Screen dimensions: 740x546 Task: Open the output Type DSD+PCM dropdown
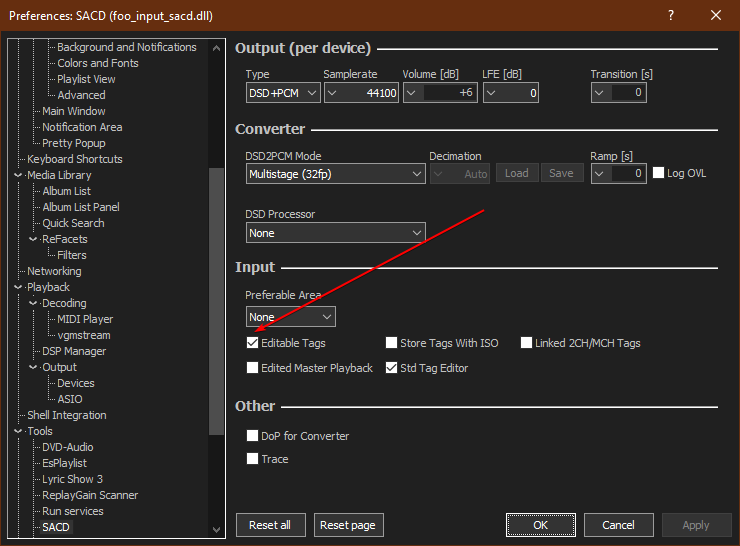pos(283,93)
